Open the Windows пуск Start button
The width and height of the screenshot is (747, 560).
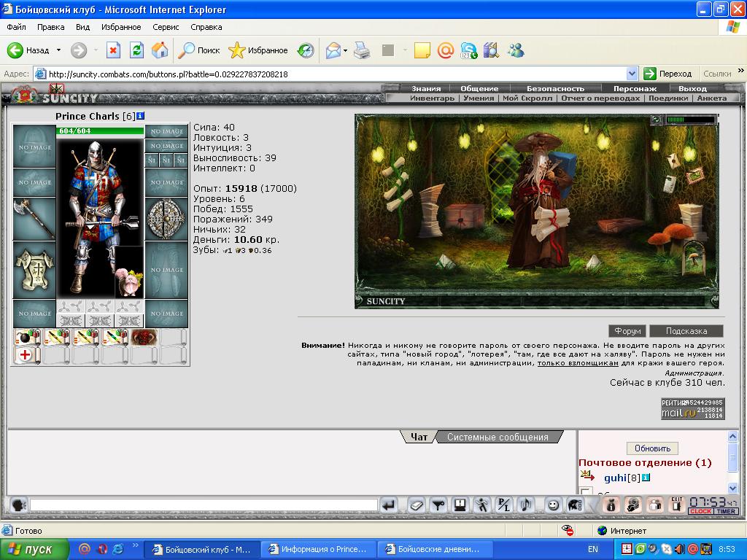34,550
